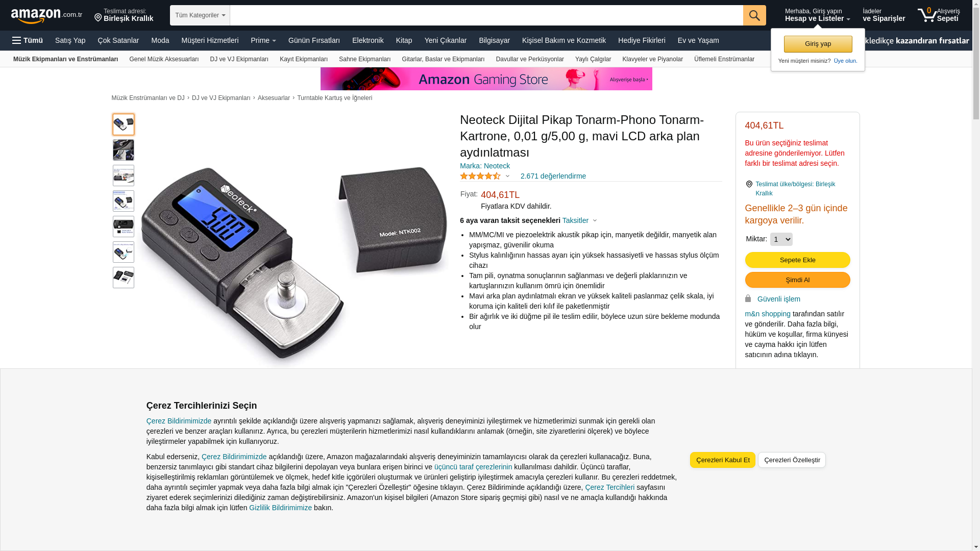Click the Sepete Ekle button
Image resolution: width=980 pixels, height=551 pixels.
[x=797, y=260]
